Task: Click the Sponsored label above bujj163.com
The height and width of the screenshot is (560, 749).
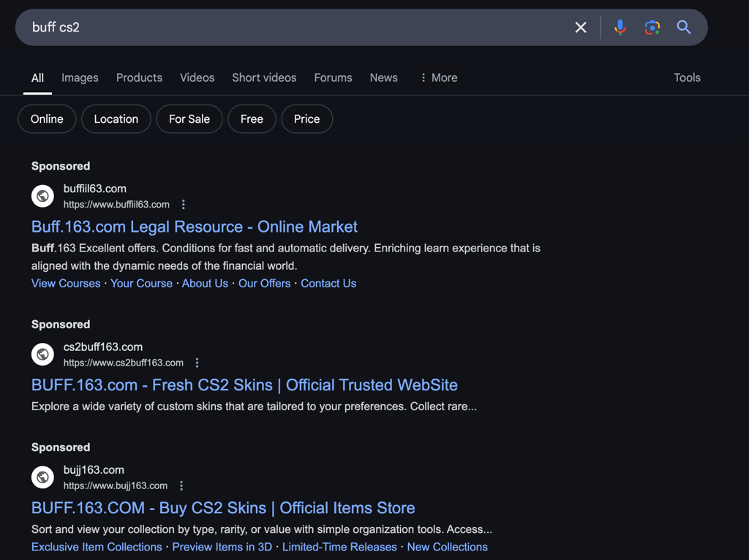Action: point(61,447)
